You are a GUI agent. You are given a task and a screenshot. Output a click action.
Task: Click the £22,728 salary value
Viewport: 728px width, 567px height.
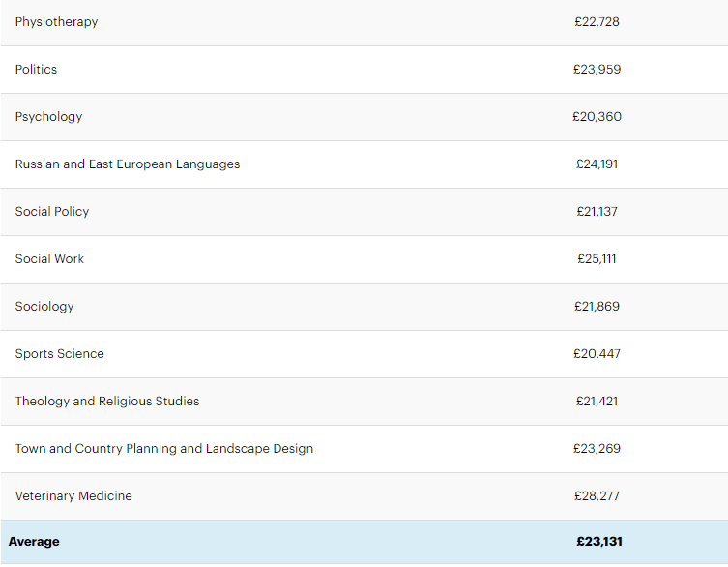pos(597,21)
